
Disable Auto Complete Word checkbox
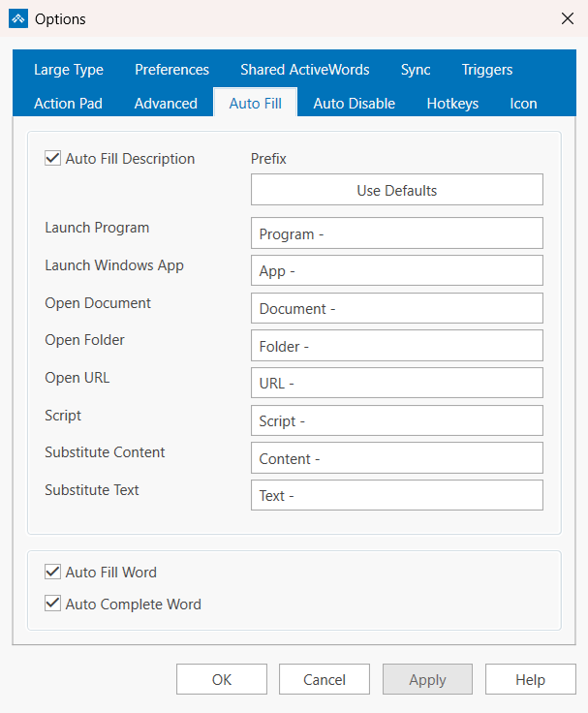(x=52, y=604)
